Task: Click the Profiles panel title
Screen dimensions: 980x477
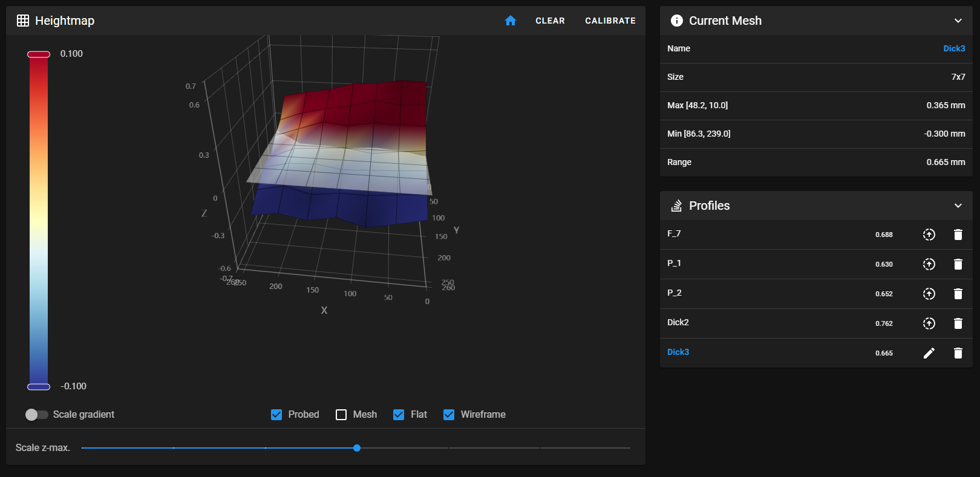Action: coord(710,206)
